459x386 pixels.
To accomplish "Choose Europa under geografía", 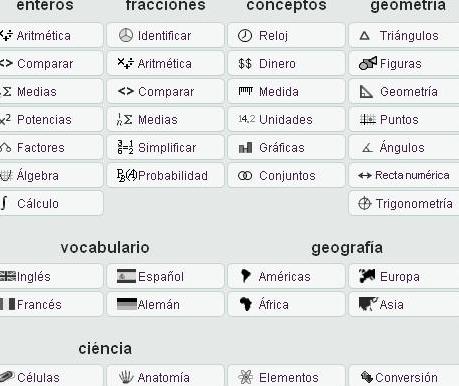I will click(404, 276).
